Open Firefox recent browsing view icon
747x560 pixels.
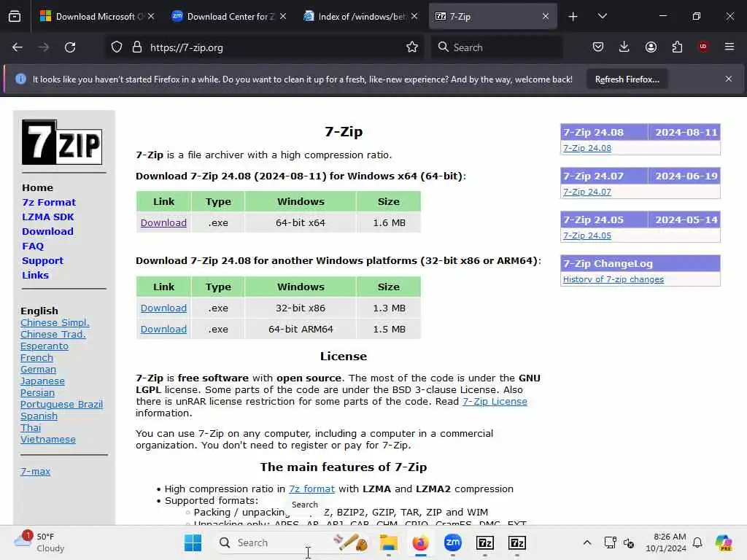point(15,16)
